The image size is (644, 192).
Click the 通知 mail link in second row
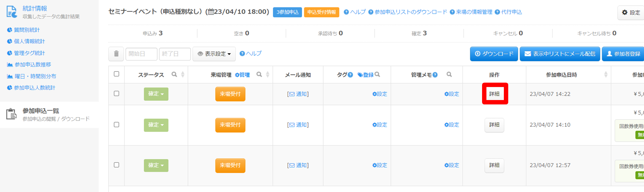tap(298, 125)
